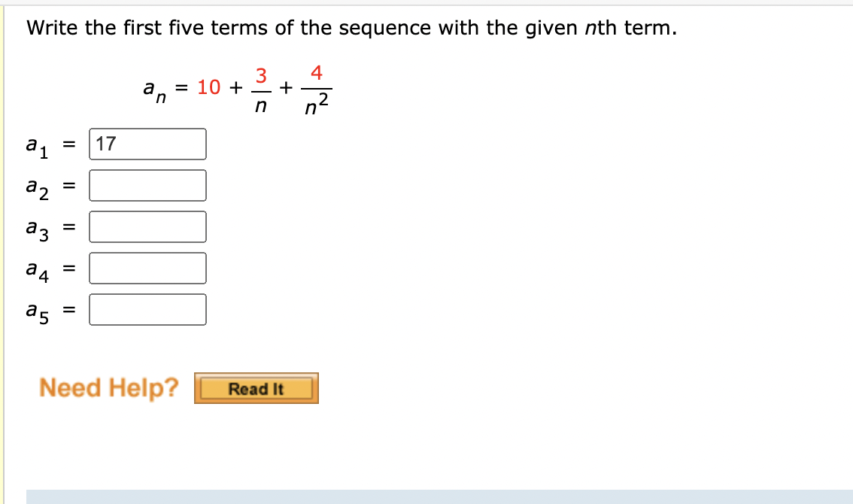Viewport: 853px width, 504px height.
Task: Click the a3 label beside its field
Action: tap(35, 227)
